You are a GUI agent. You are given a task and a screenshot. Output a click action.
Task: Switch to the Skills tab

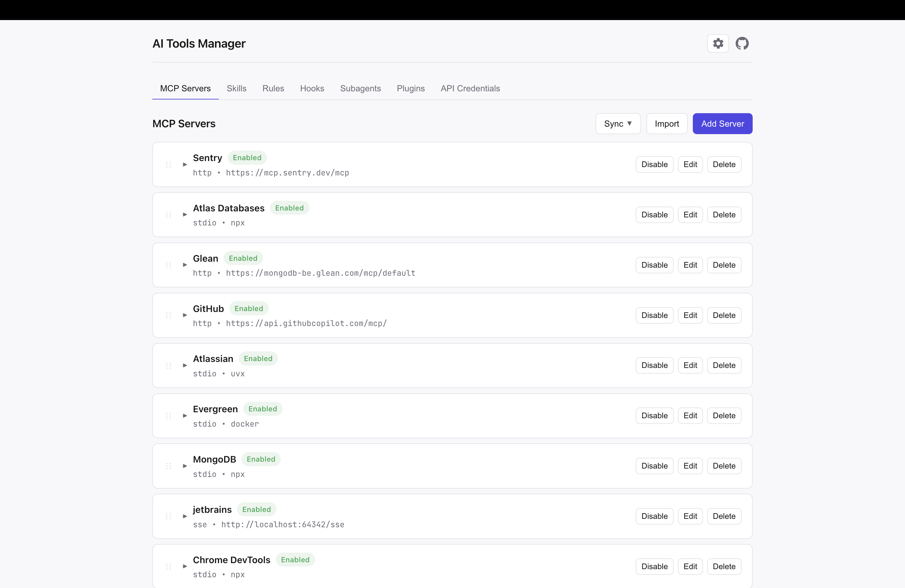point(236,88)
